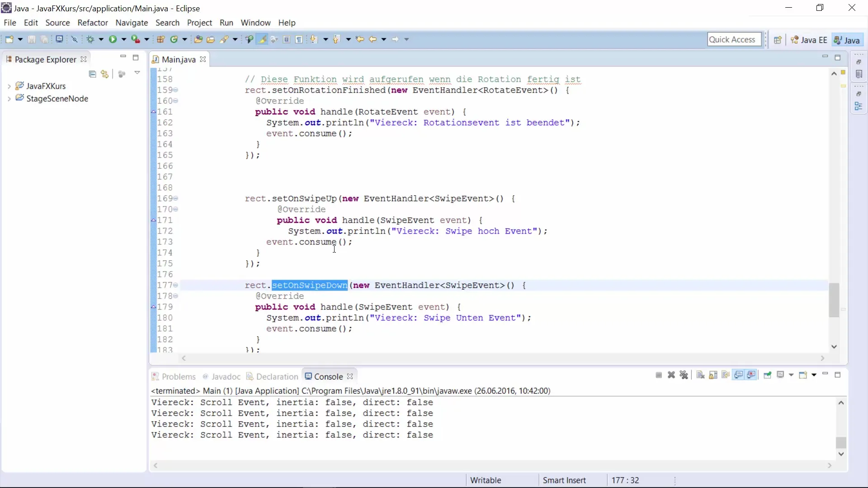
Task: Expand the JavaFXKurs project
Action: (x=9, y=86)
